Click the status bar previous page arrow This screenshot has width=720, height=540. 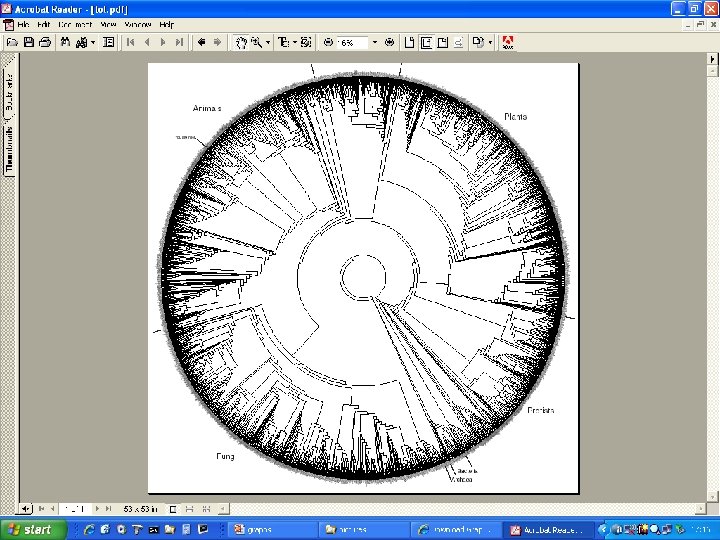click(52, 508)
